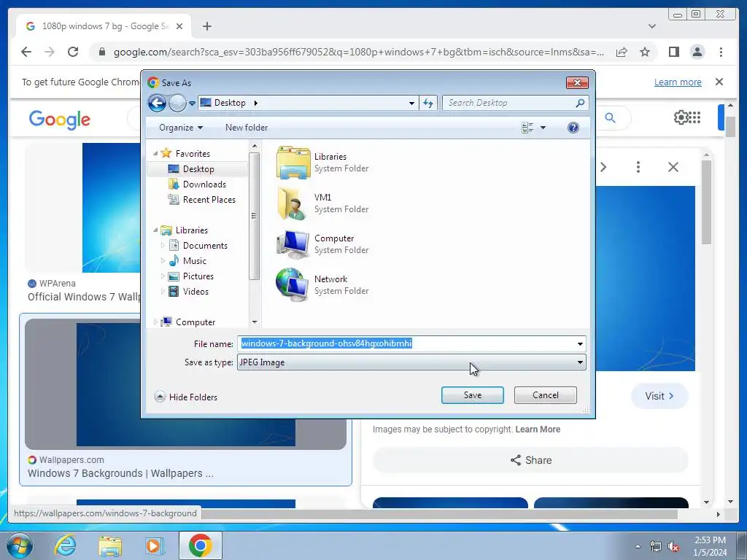
Task: Click the Chrome Back navigation arrow
Action: tap(26, 52)
